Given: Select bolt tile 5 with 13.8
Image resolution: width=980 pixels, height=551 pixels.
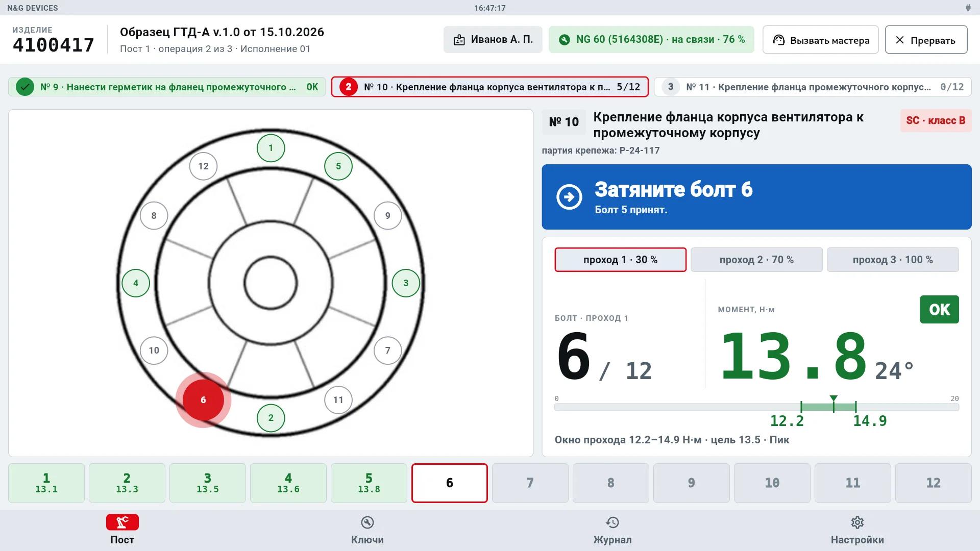Looking at the screenshot, I should (369, 483).
